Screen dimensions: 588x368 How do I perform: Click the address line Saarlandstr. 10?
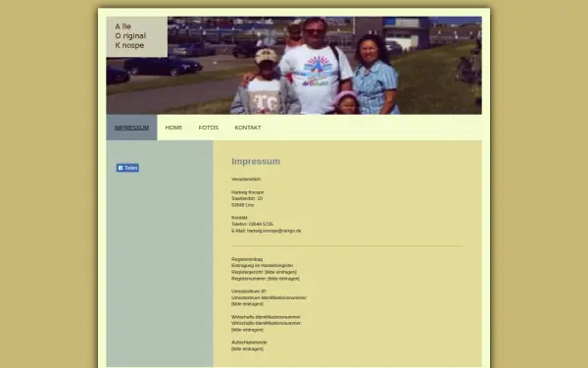point(247,198)
